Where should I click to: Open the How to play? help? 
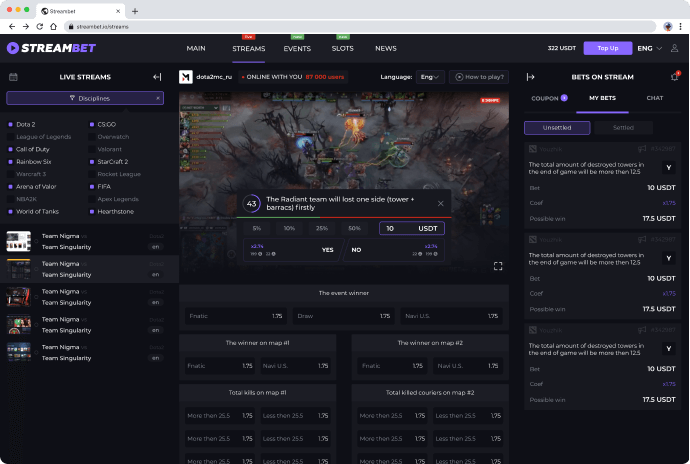pos(479,77)
